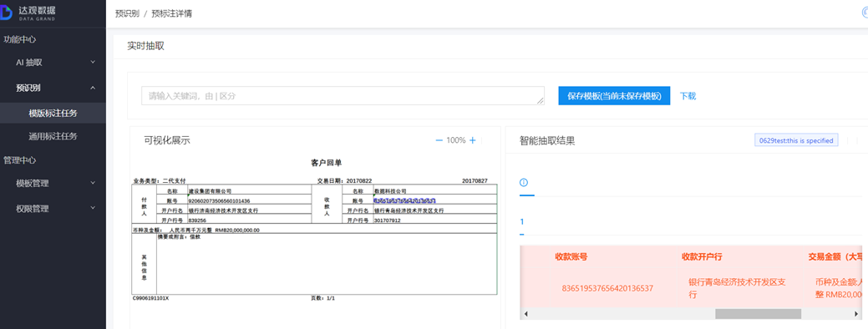The image size is (868, 329).
Task: Open 模版标注任务 in sidebar
Action: 53,114
